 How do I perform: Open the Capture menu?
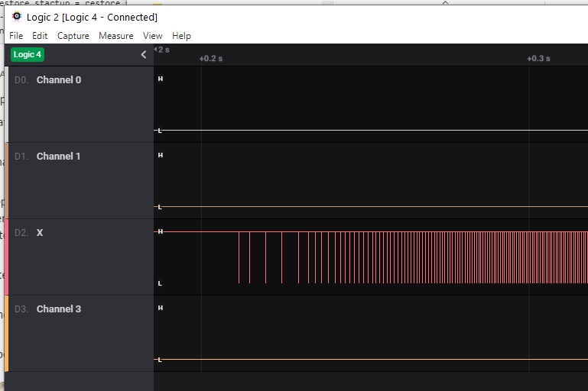coord(73,36)
